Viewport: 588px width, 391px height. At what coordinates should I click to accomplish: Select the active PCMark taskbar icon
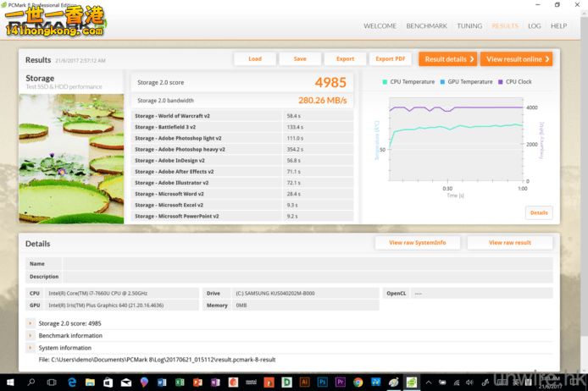click(x=412, y=383)
